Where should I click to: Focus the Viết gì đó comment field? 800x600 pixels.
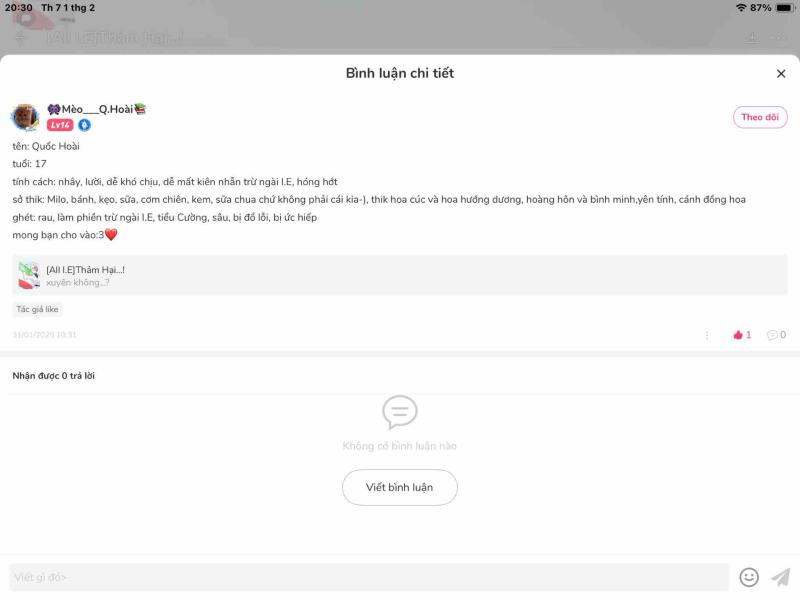tap(369, 578)
